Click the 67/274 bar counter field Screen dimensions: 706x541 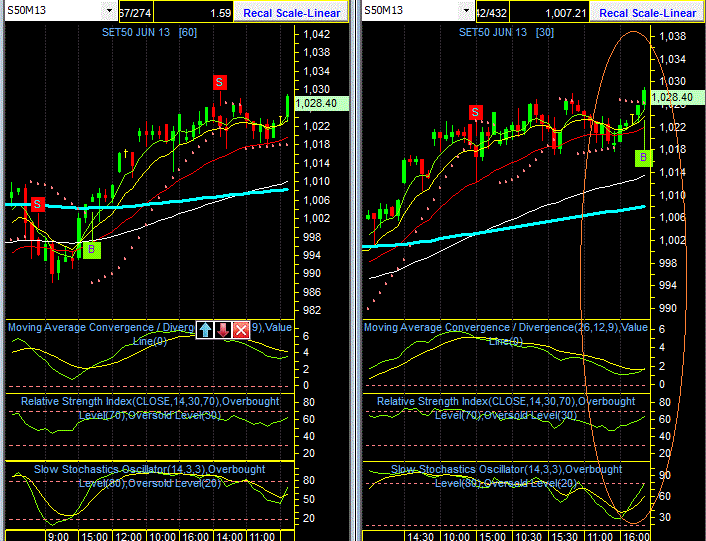pyautogui.click(x=135, y=13)
